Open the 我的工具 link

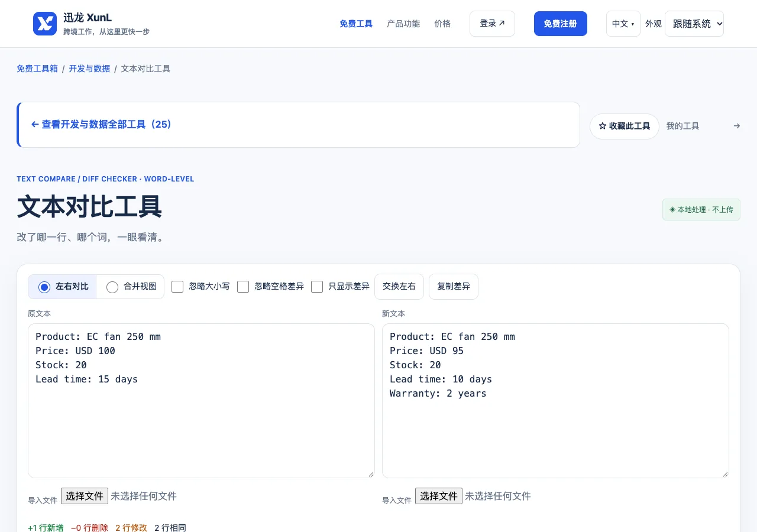pos(683,126)
